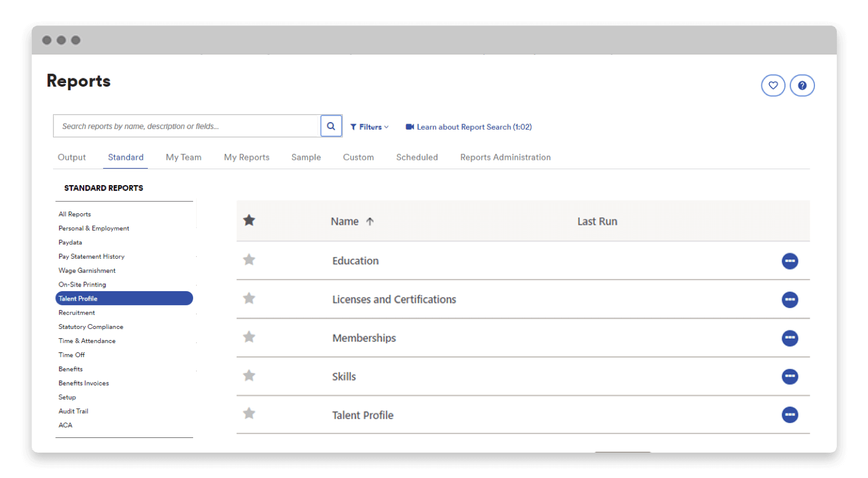Screen dimensions: 868x478
Task: Open the Licenses and Certifications report
Action: (x=395, y=299)
